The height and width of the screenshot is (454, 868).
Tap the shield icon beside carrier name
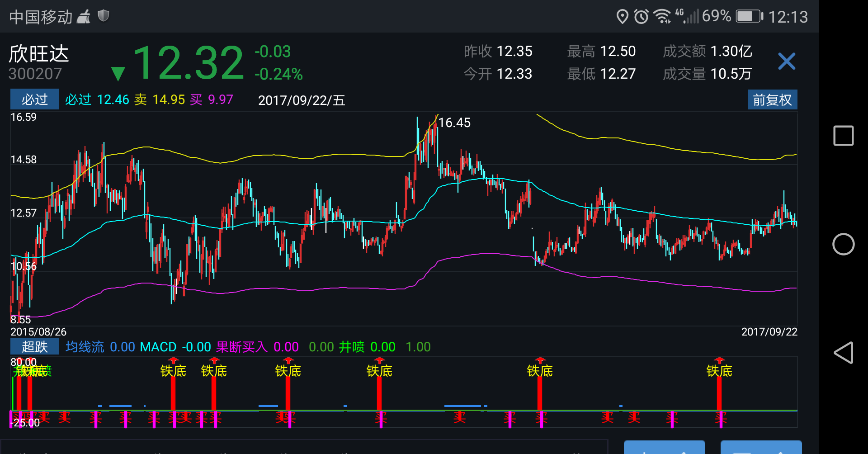tap(104, 16)
